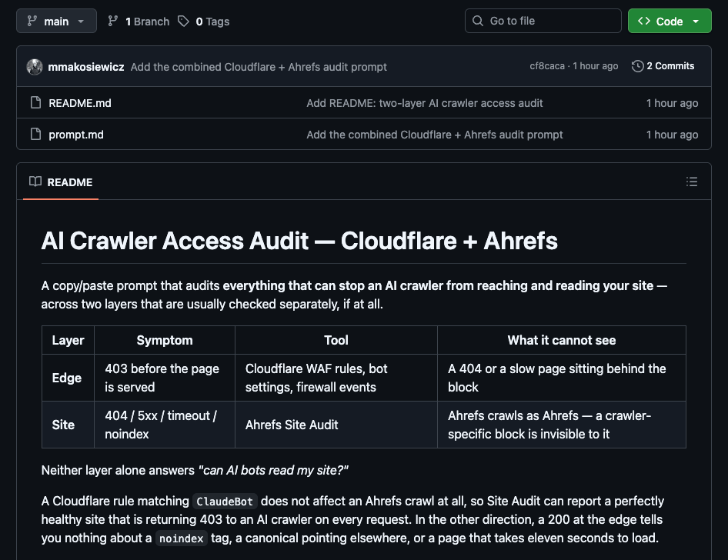The width and height of the screenshot is (728, 560).
Task: Click the Symptom column header
Action: click(165, 340)
